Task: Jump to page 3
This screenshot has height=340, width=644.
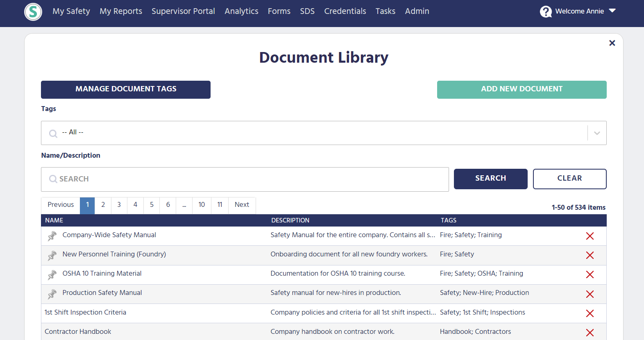Action: (119, 205)
